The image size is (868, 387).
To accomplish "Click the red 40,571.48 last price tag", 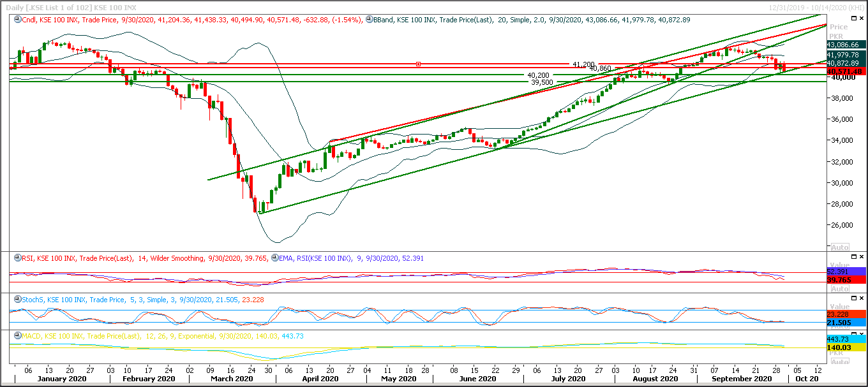I will 846,72.
